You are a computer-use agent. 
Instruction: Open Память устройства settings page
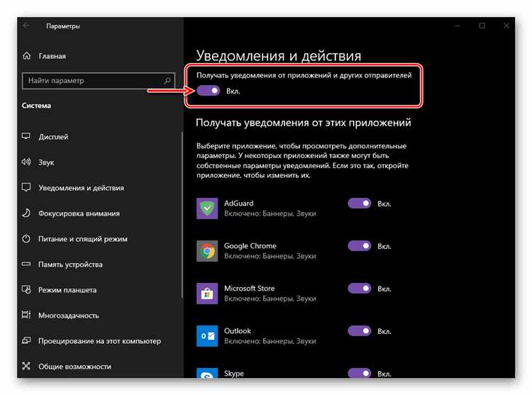[70, 265]
